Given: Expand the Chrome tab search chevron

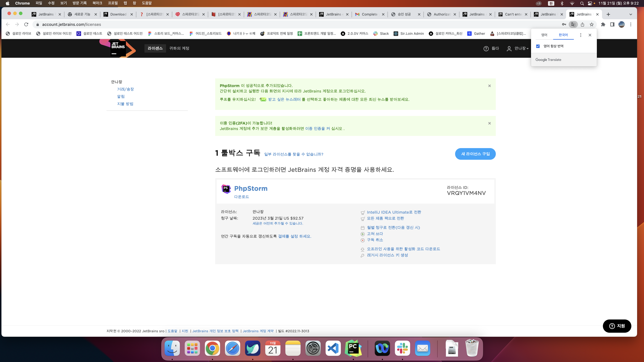Looking at the screenshot, I should [x=631, y=14].
